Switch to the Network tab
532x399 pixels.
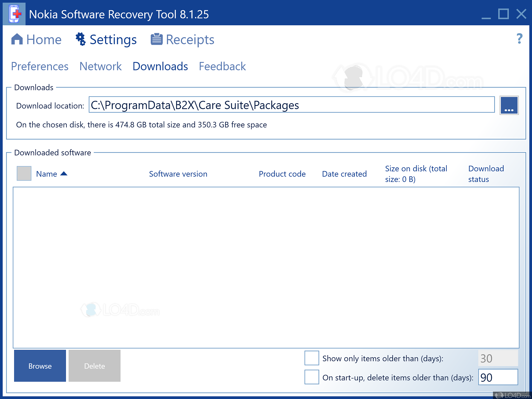101,66
